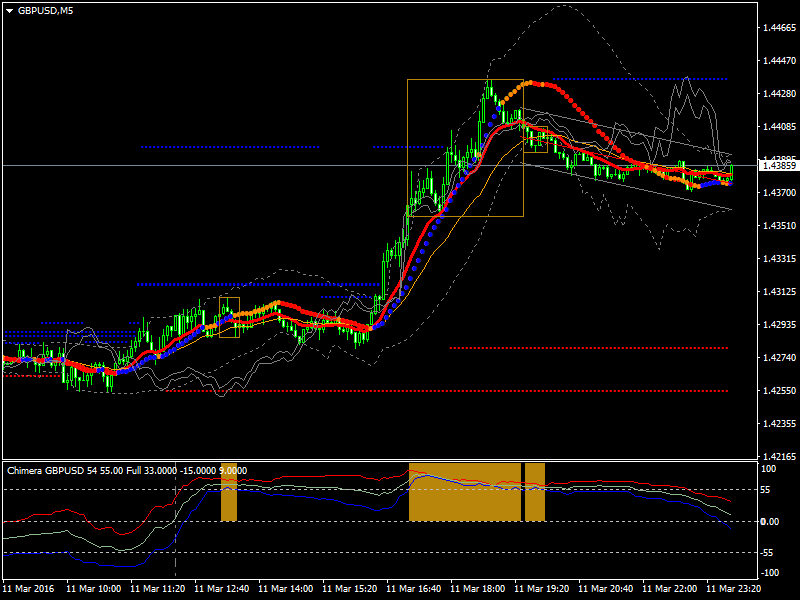Click the 11 Mar 11:20 time label
Screen dimensions: 800x600
[x=158, y=589]
